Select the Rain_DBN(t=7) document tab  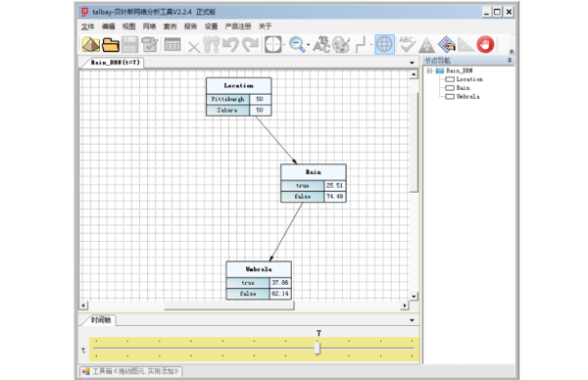pos(115,63)
